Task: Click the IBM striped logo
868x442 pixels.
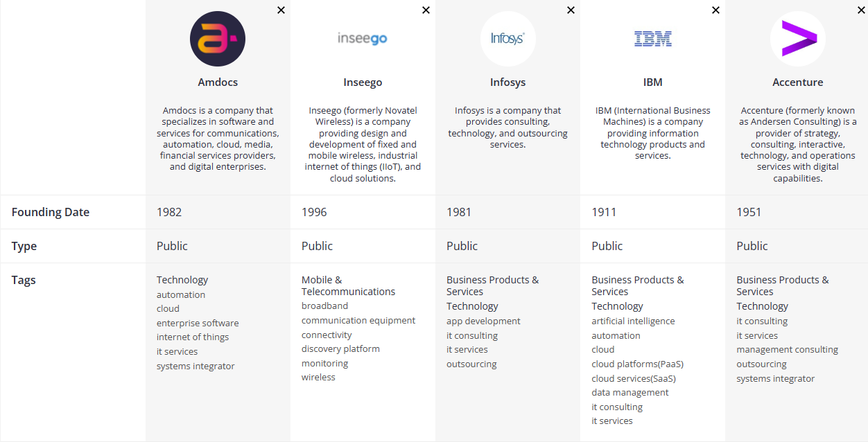Action: pos(653,39)
